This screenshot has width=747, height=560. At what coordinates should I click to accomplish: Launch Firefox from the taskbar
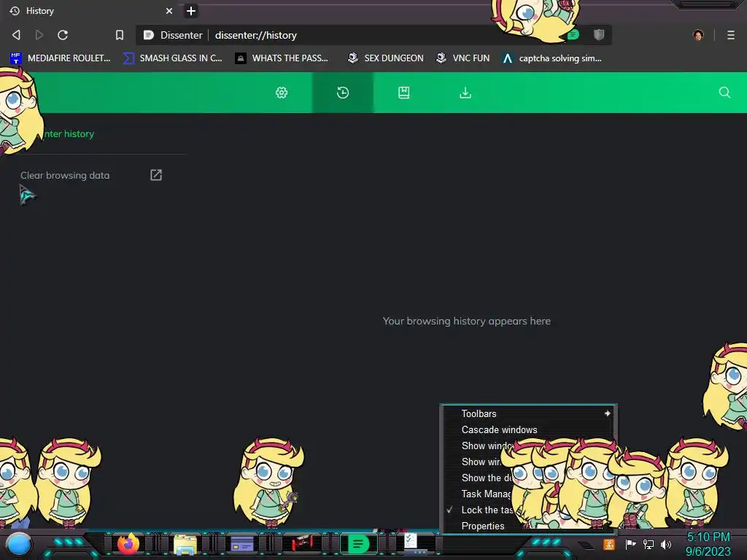(128, 544)
